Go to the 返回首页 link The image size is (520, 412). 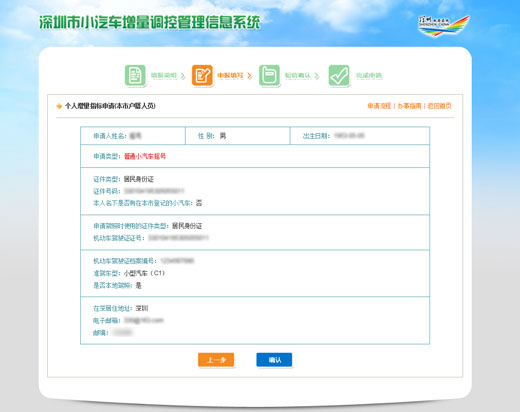[x=440, y=106]
